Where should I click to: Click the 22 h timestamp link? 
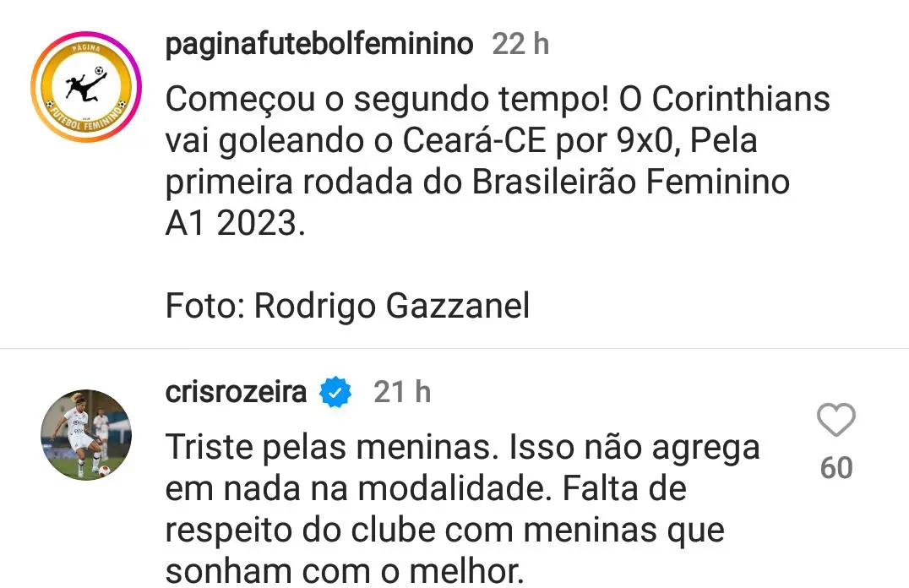pos(517,44)
